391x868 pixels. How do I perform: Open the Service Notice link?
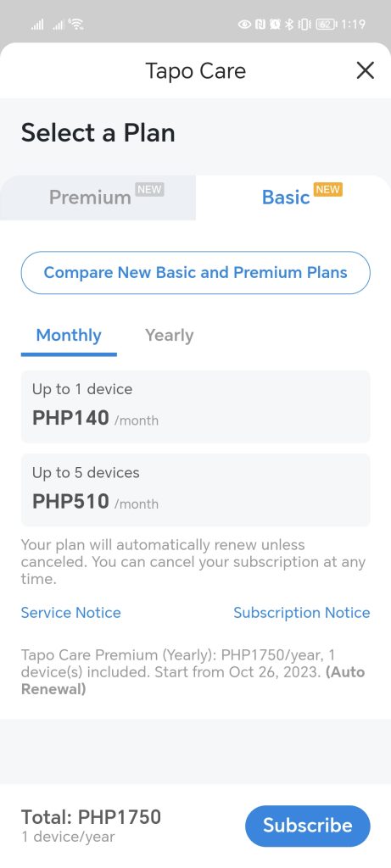(71, 612)
